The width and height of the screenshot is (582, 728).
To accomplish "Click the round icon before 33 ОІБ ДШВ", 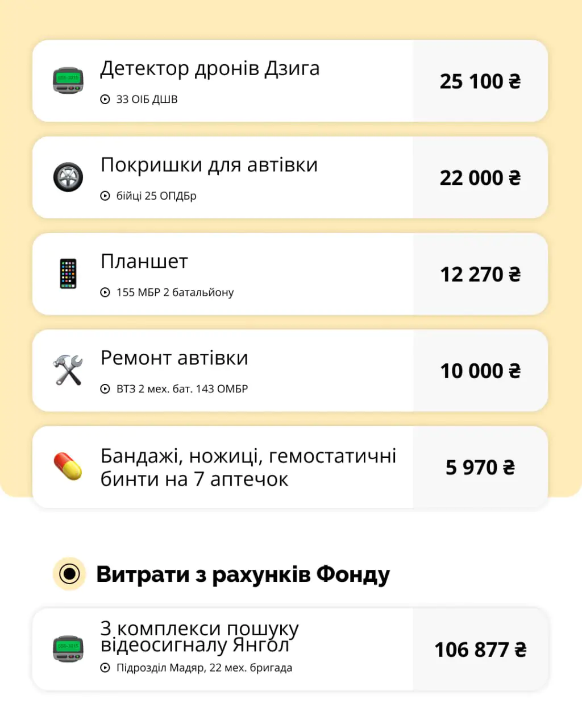I will pos(105,100).
